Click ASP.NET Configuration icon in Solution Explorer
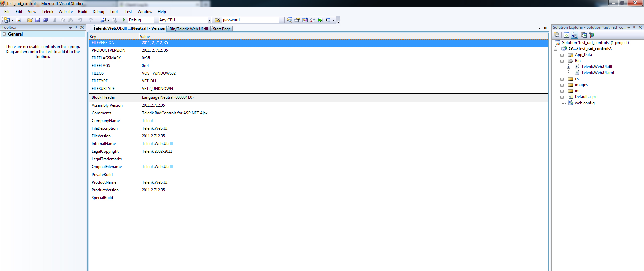 (x=592, y=35)
